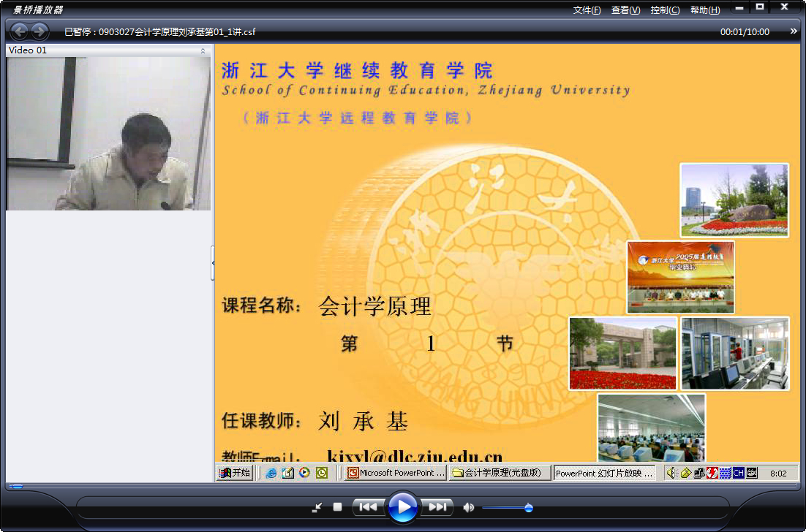Expand more options with the » chevron
806x532 pixels.
[794, 31]
